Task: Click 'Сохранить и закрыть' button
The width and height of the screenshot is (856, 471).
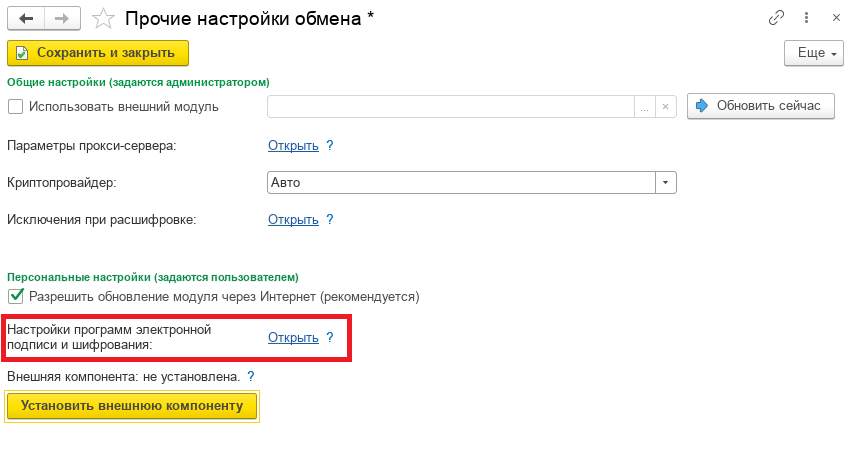Action: point(97,53)
